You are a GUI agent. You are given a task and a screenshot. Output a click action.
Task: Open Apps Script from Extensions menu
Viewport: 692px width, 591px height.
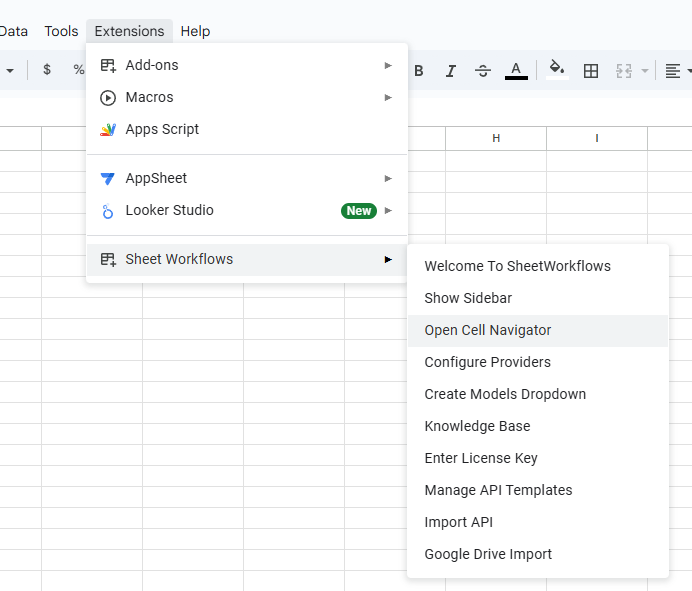tap(162, 129)
